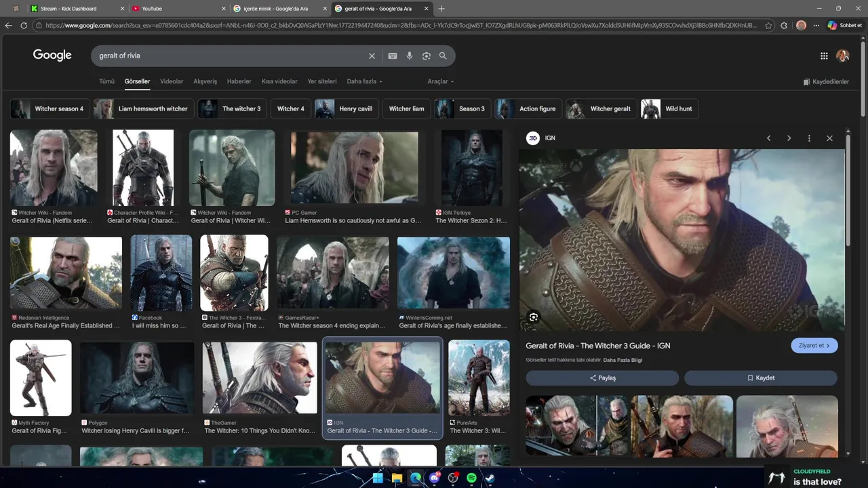
Task: Go to the "Alışveriş" tab
Action: click(205, 81)
